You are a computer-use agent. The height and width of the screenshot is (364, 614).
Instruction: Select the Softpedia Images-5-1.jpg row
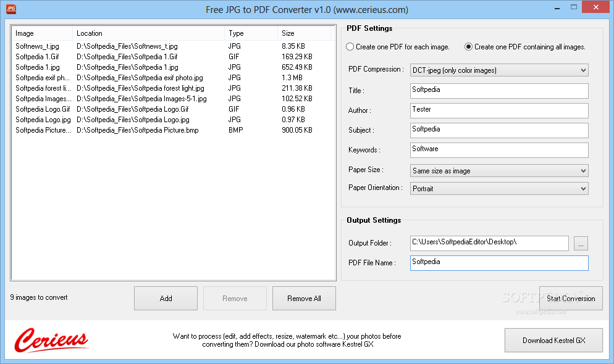coord(172,99)
